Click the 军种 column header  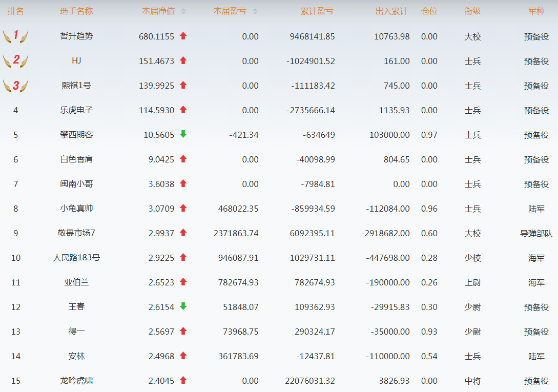point(536,11)
